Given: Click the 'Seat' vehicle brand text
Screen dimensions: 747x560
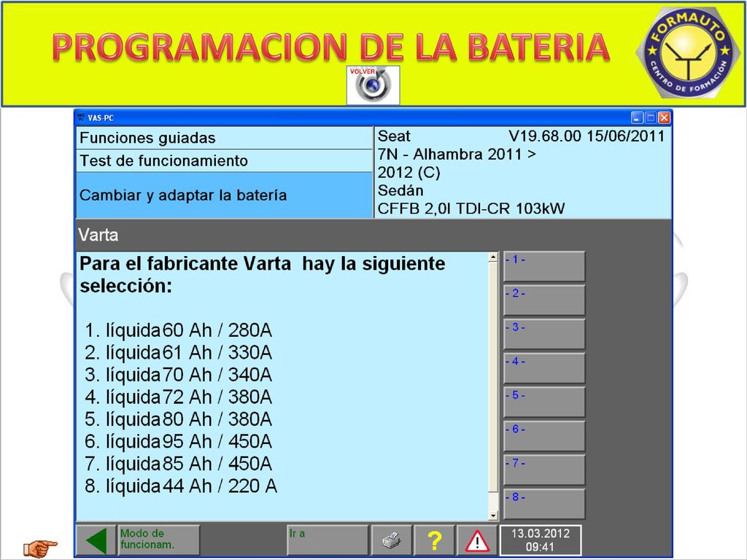Looking at the screenshot, I should click(394, 136).
